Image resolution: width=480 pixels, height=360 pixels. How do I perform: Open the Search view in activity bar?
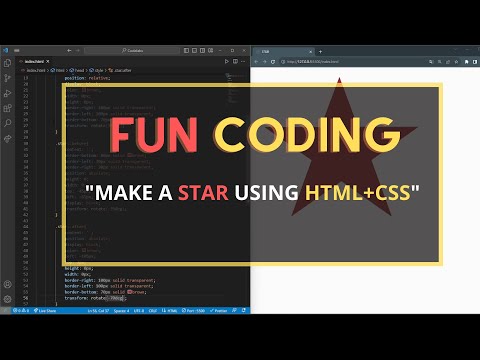7,123
